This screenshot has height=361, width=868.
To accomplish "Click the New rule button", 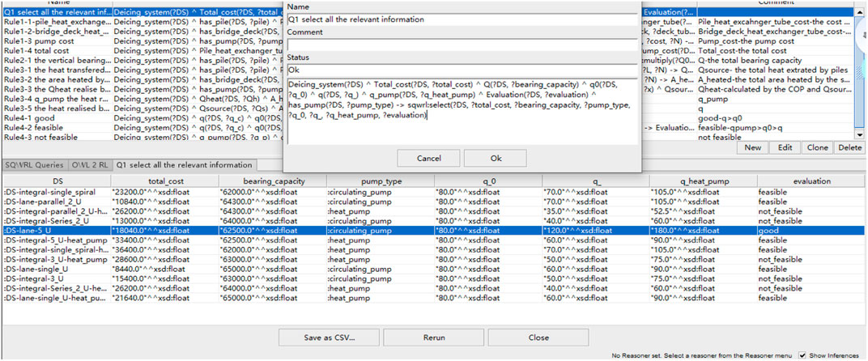I will pyautogui.click(x=752, y=147).
